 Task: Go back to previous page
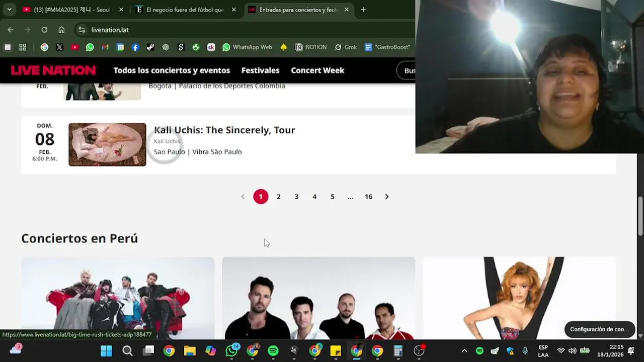pos(11,30)
